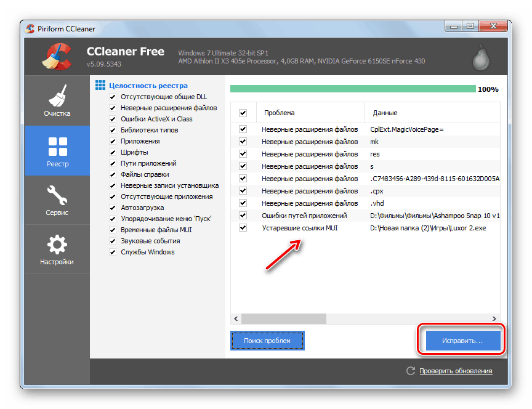
Task: Minimize the Piriform CCleaner window
Action: 454,26
